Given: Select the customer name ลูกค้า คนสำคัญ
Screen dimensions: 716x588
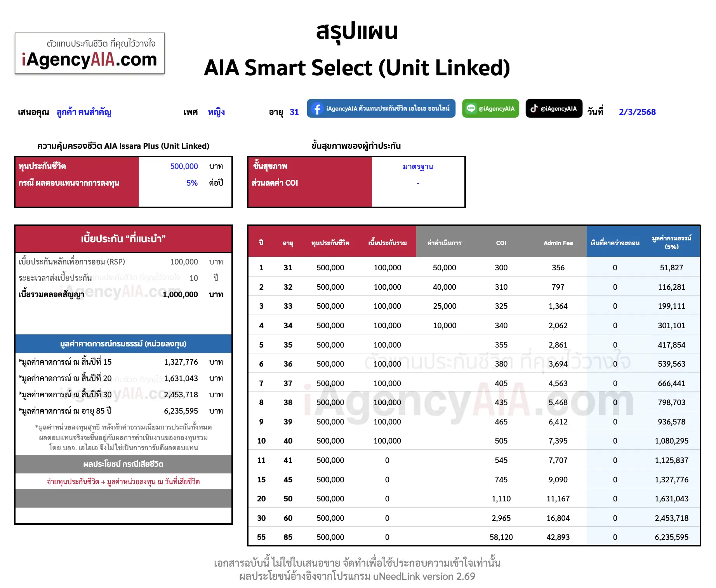Looking at the screenshot, I should (x=84, y=112).
